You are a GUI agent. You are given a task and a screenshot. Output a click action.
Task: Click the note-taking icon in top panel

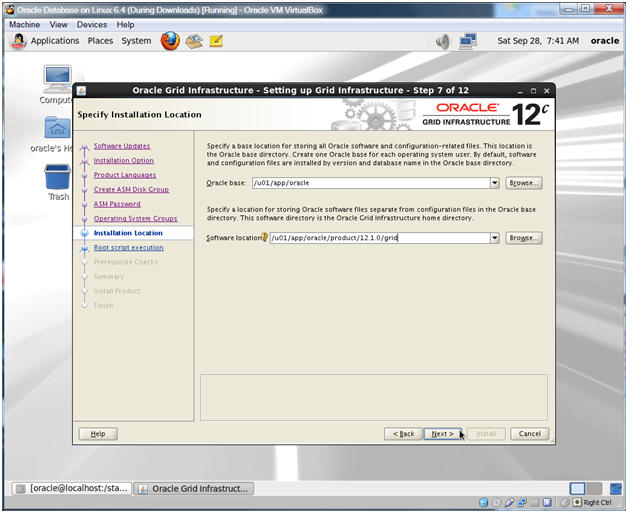click(216, 41)
